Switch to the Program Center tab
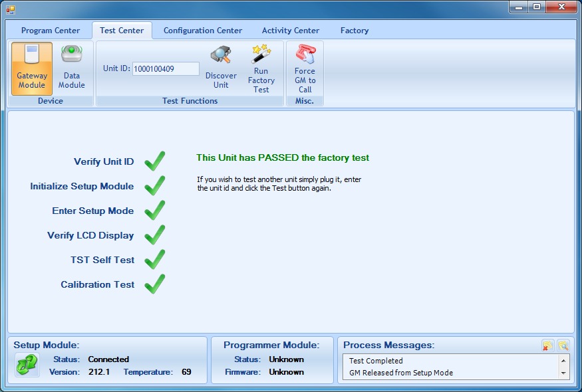This screenshot has width=582, height=392. click(x=51, y=31)
